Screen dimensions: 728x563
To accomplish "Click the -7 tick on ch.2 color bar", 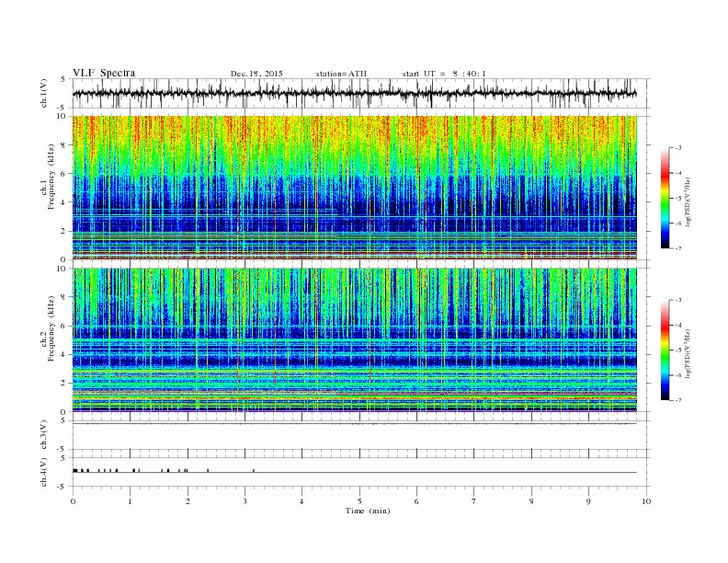I will (678, 400).
